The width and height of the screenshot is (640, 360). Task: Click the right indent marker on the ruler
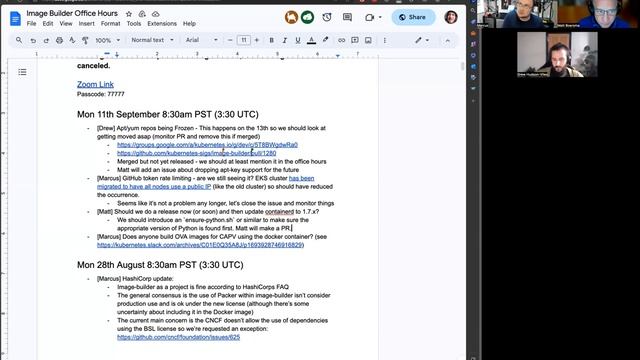pos(338,56)
